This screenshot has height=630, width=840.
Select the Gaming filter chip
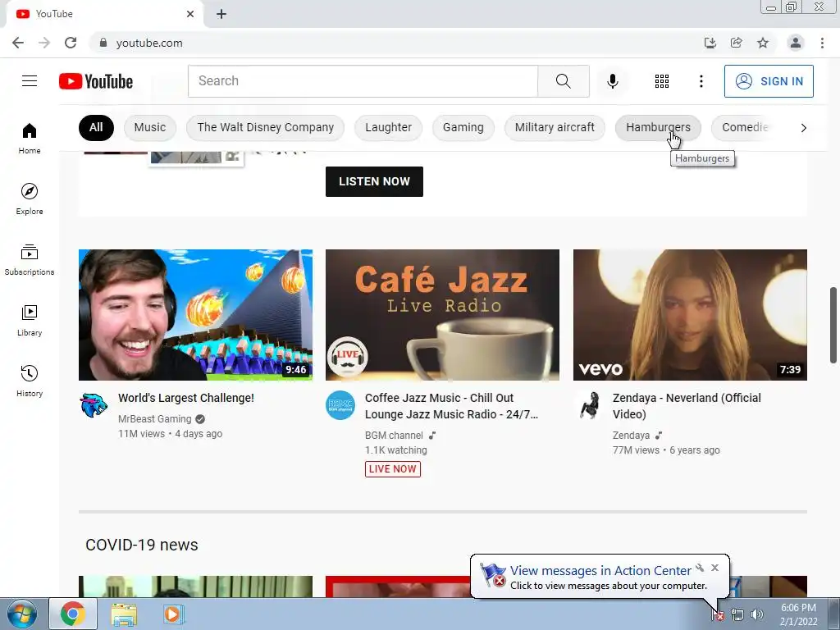(x=463, y=127)
